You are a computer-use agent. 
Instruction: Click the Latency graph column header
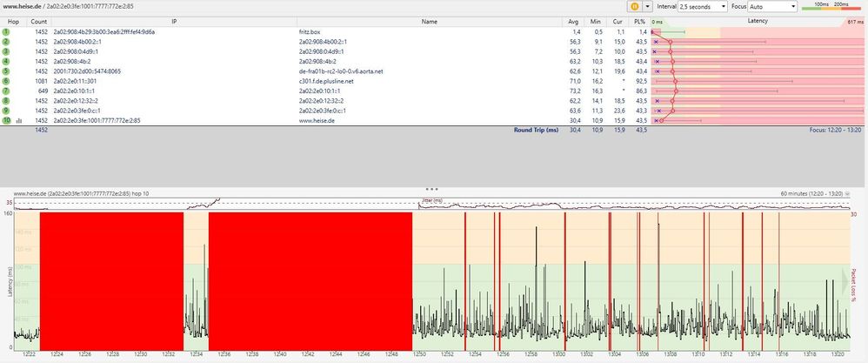pos(758,21)
